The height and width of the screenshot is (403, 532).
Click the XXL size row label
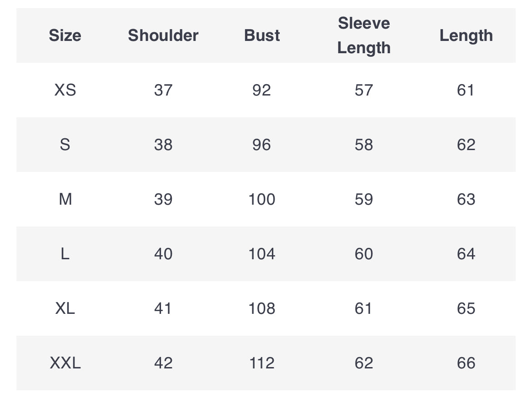[65, 363]
